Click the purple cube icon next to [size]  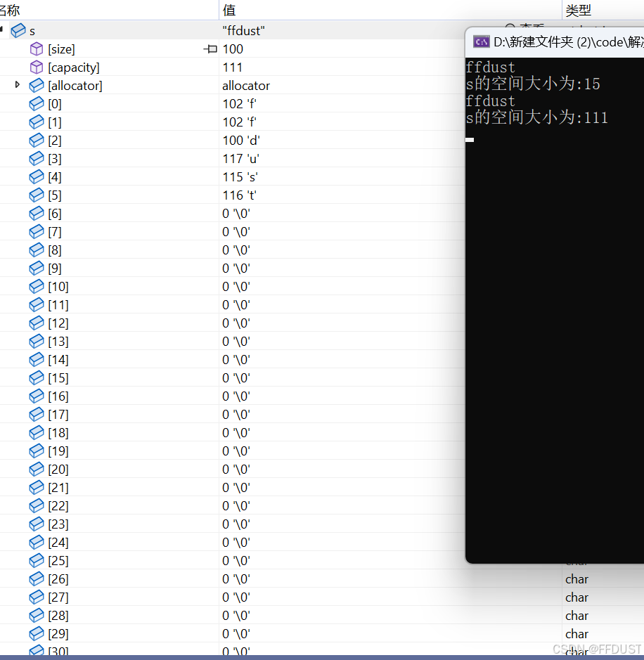37,48
